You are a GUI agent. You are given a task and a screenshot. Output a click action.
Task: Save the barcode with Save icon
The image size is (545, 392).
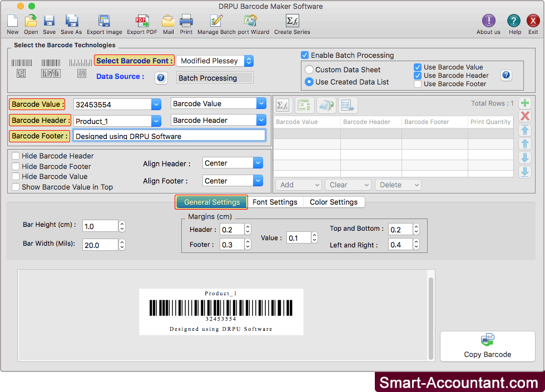pos(49,21)
